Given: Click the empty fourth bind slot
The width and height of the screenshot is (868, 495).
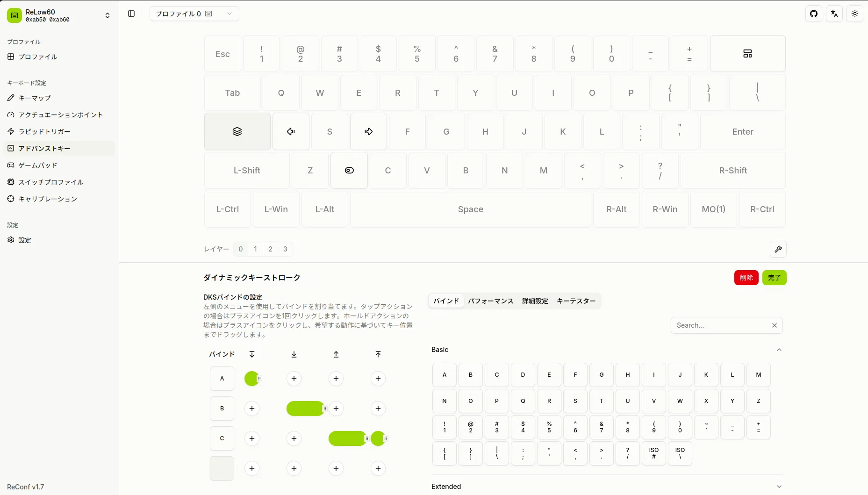Looking at the screenshot, I should (x=222, y=468).
